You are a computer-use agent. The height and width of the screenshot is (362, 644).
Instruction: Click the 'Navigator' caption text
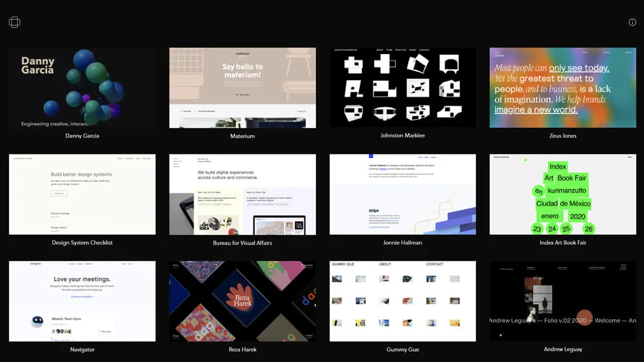click(x=82, y=350)
